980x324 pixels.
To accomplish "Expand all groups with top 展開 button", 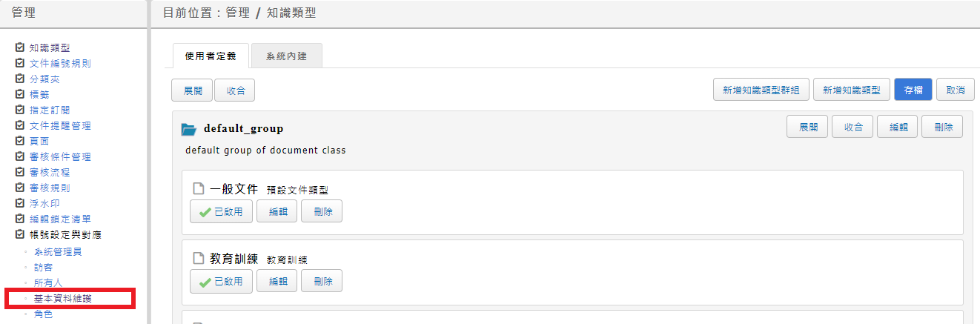I will pos(192,90).
